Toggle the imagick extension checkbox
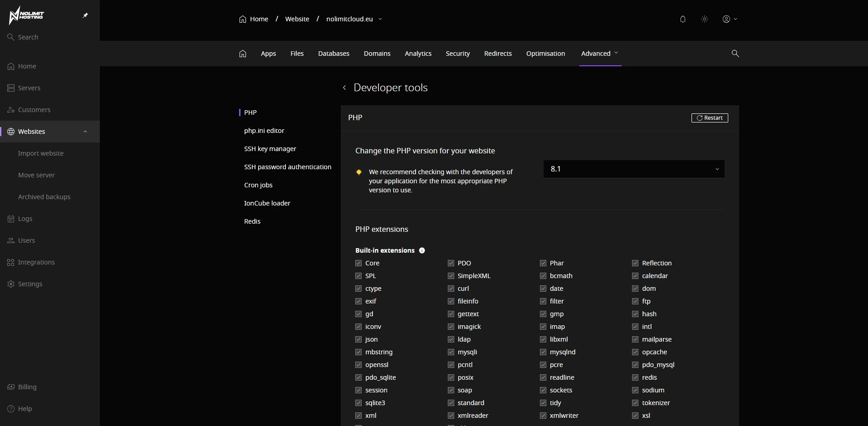 click(451, 327)
